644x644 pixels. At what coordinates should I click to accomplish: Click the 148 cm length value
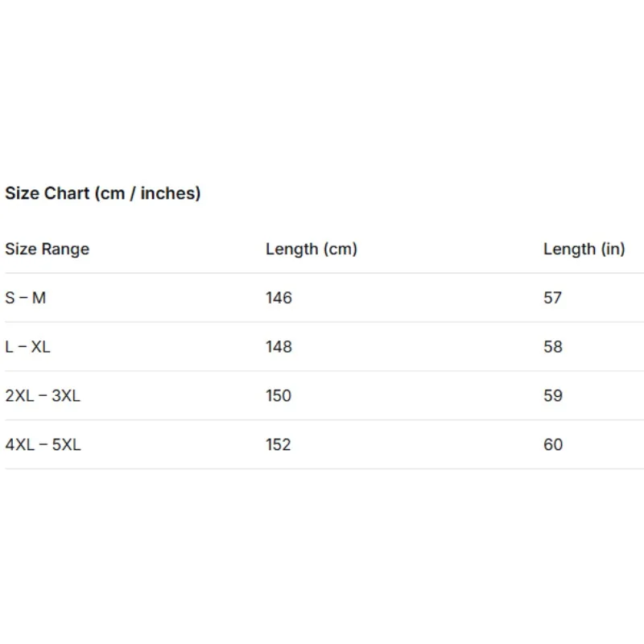[x=279, y=347]
